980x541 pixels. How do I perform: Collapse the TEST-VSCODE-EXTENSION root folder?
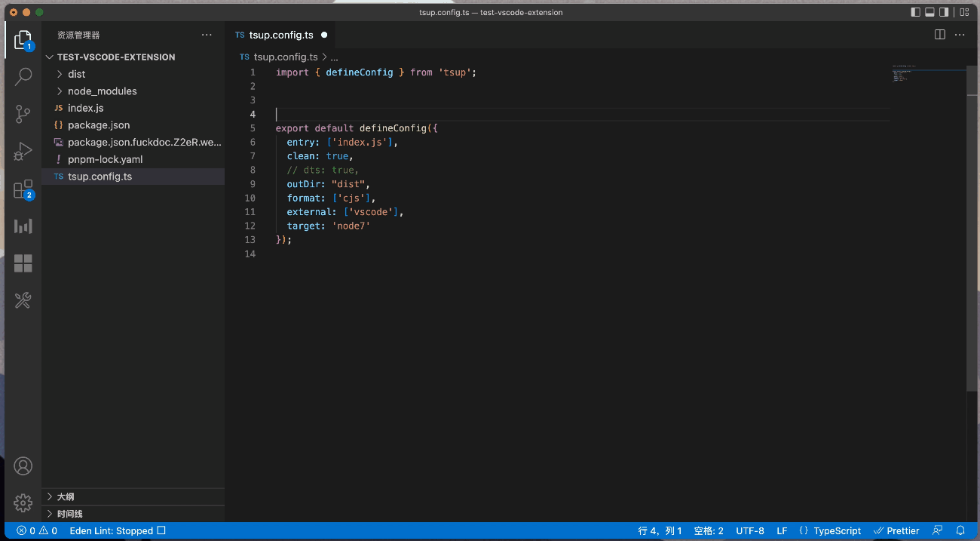point(133,57)
